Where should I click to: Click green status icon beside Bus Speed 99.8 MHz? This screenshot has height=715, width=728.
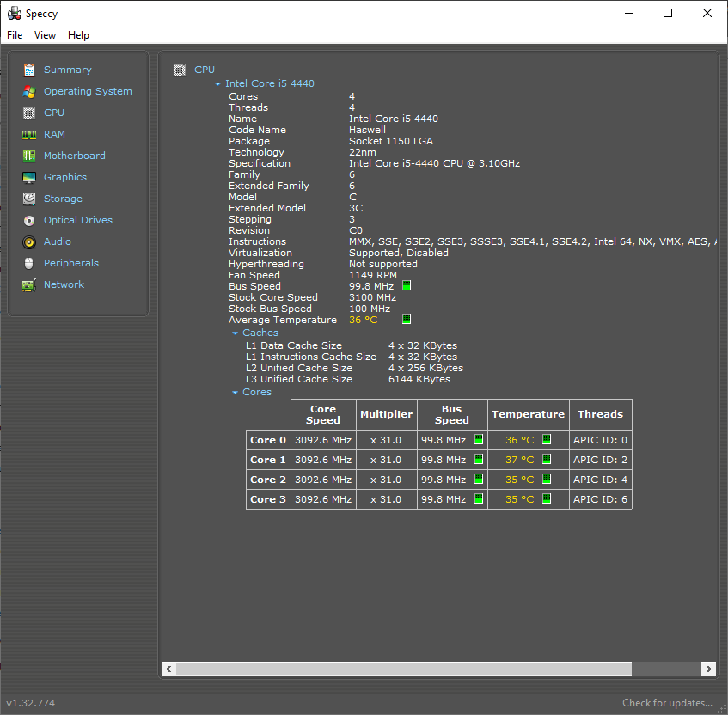(x=407, y=285)
